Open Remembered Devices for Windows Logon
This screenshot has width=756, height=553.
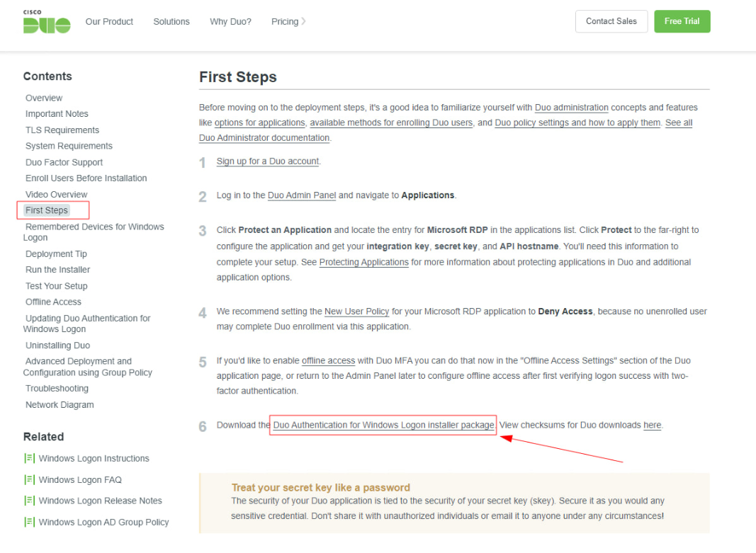94,232
